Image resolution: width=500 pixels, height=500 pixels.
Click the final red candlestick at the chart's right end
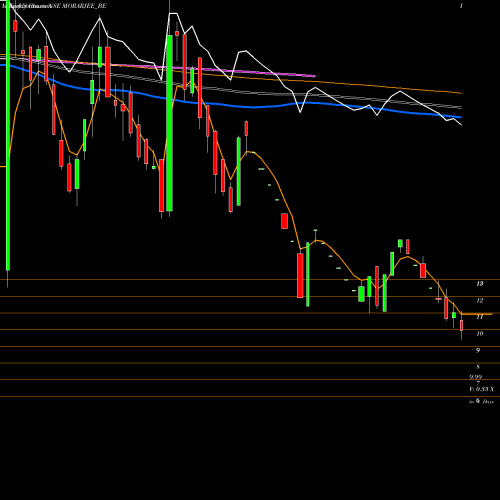(x=462, y=326)
